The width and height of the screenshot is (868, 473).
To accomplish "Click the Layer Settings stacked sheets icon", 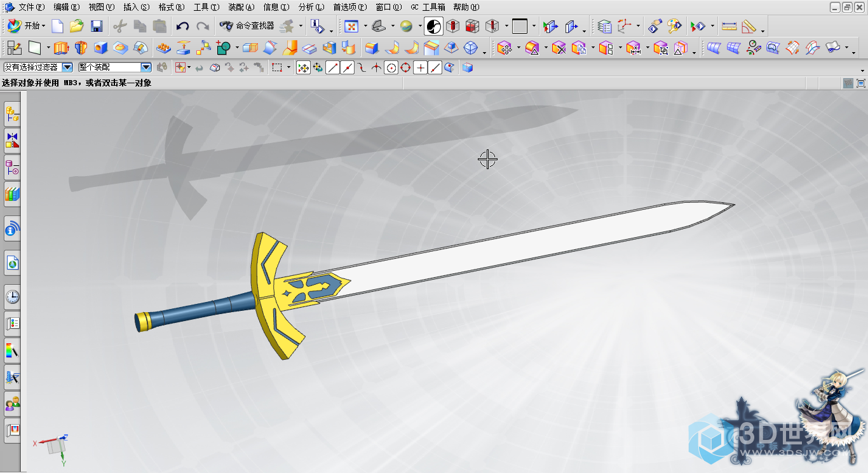I will [x=605, y=26].
